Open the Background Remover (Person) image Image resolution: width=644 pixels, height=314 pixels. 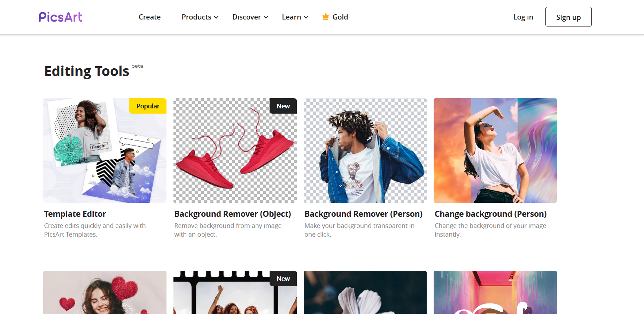365,151
